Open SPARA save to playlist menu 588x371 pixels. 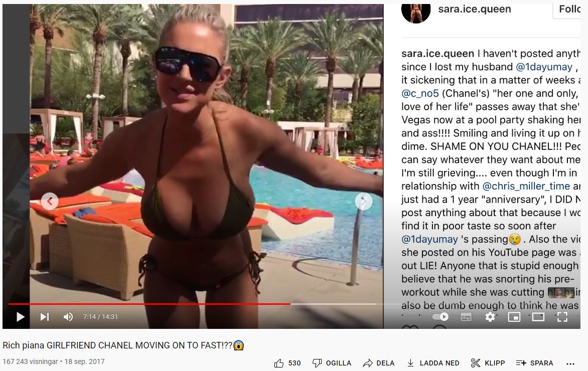pos(535,363)
